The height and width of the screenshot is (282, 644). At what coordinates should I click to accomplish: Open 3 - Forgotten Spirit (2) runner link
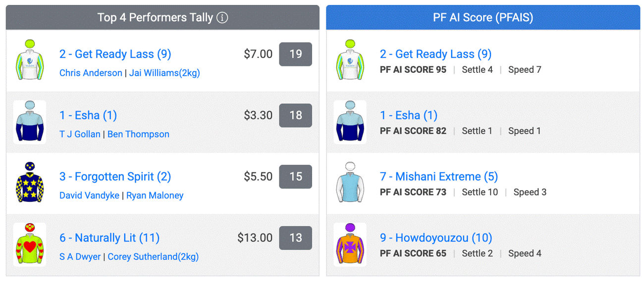[115, 177]
